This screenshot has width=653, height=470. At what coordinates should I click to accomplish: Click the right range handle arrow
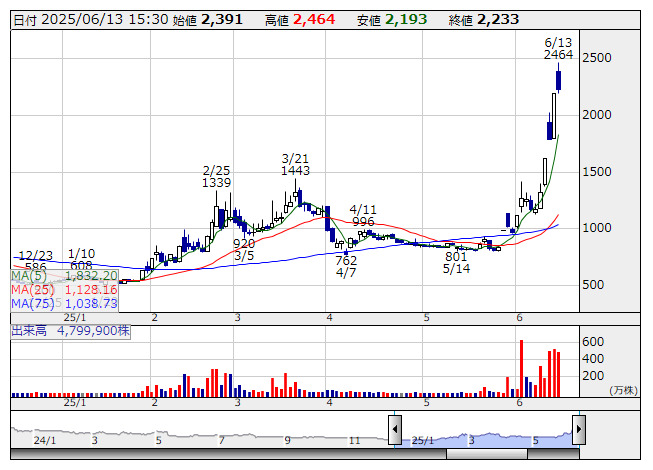coord(579,429)
